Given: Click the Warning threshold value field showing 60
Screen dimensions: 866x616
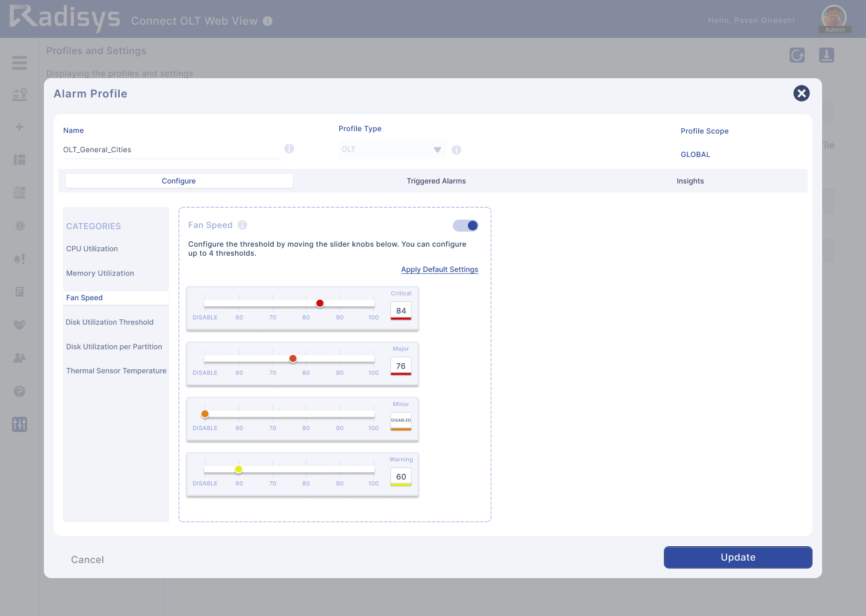Looking at the screenshot, I should pyautogui.click(x=401, y=476).
